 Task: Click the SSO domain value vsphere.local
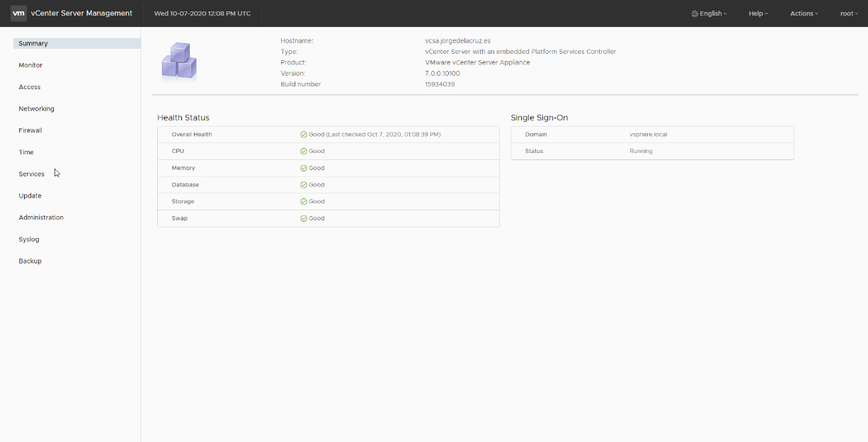[x=649, y=135]
